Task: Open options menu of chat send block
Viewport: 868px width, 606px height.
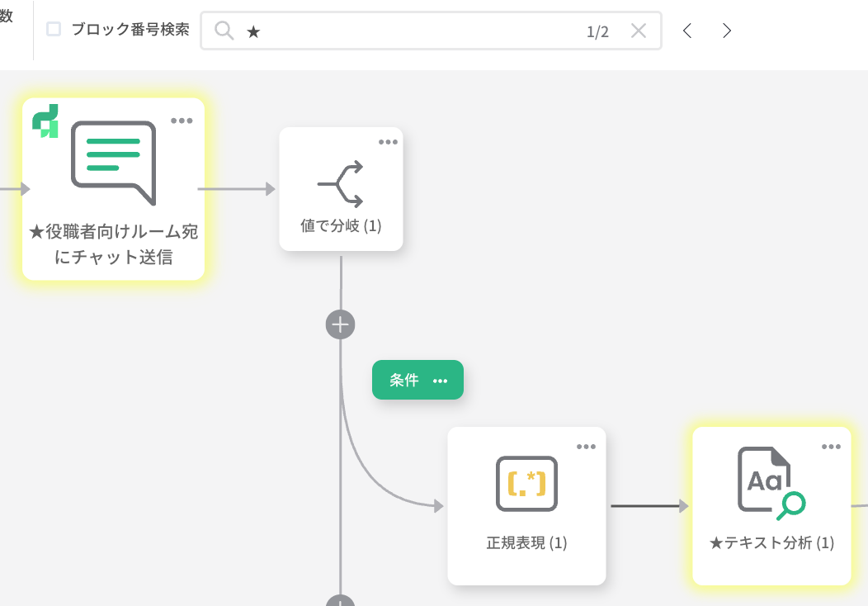Action: [182, 121]
